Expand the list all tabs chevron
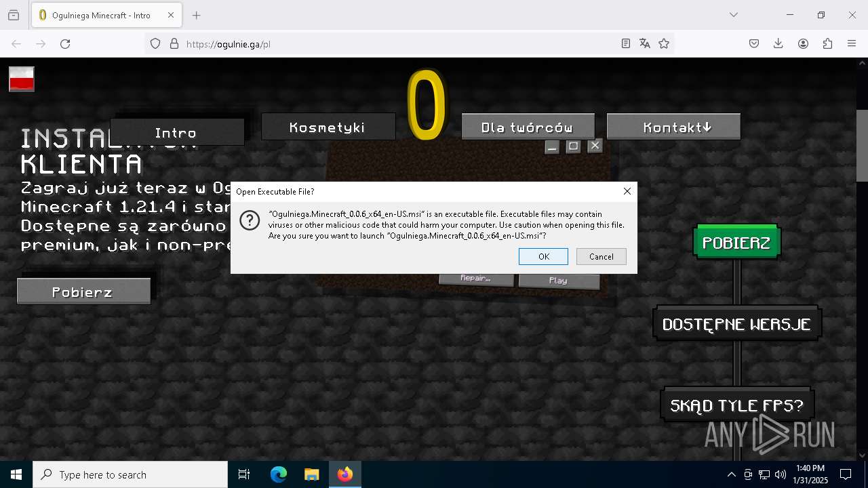 point(733,15)
